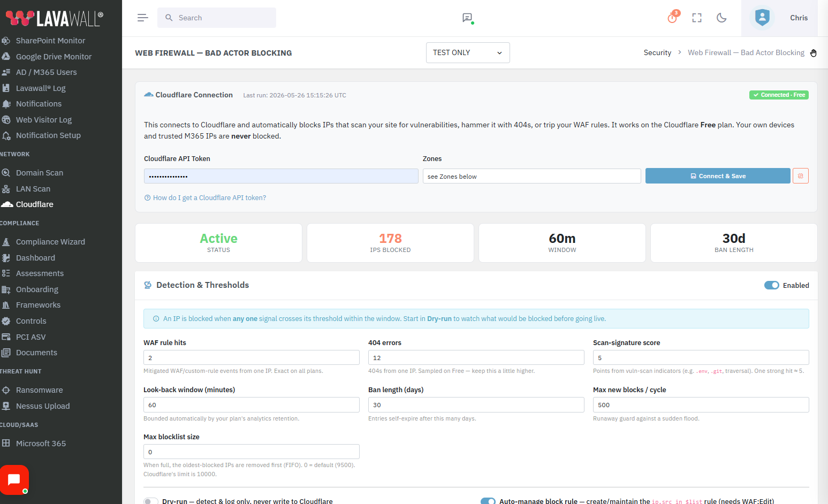This screenshot has width=828, height=504.
Task: Open Controls in the sidebar
Action: (x=31, y=321)
